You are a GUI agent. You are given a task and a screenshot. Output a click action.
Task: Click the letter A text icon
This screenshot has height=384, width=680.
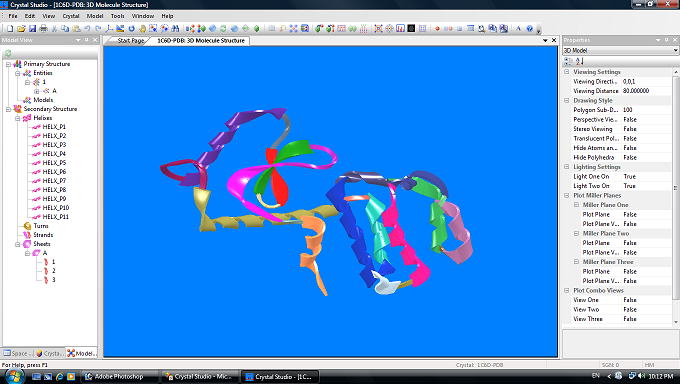click(518, 29)
